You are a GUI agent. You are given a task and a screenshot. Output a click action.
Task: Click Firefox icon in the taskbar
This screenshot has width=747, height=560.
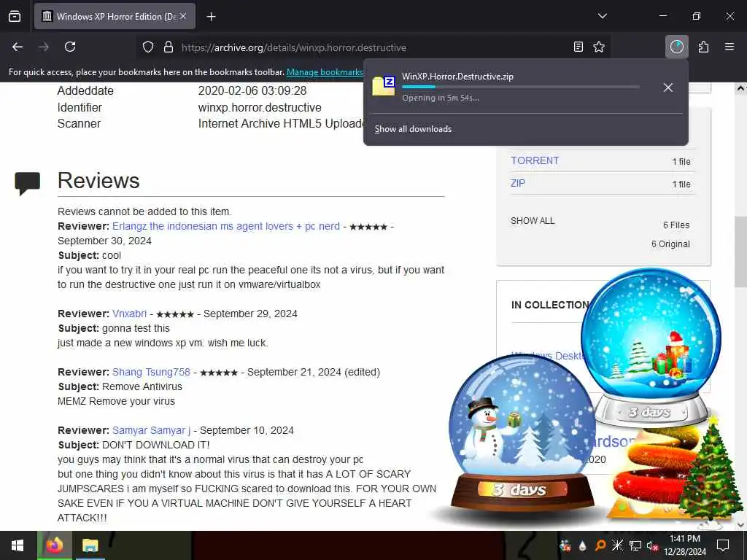tap(54, 545)
